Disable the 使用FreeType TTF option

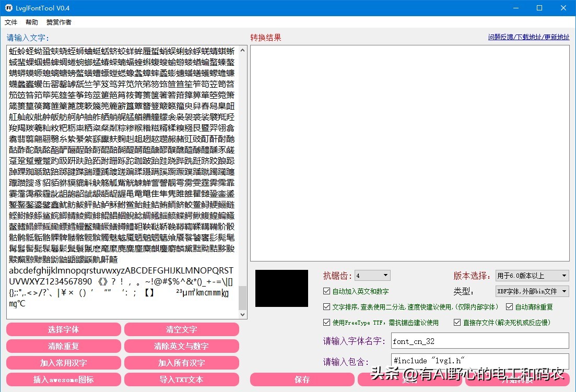point(326,321)
